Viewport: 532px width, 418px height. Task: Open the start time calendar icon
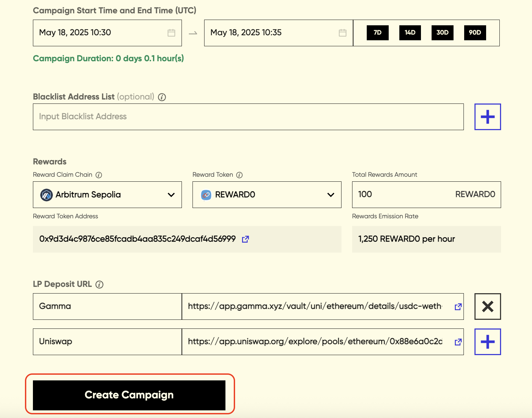(171, 33)
